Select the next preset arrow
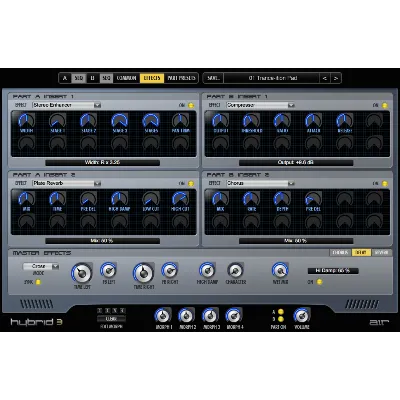This screenshot has height=400, width=400. coord(336,78)
